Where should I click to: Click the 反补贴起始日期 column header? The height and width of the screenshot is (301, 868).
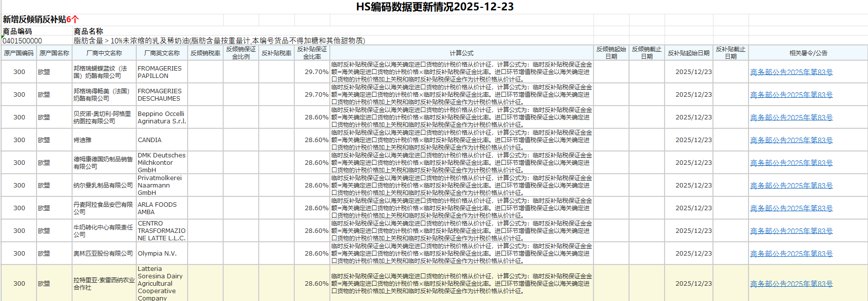click(x=689, y=53)
